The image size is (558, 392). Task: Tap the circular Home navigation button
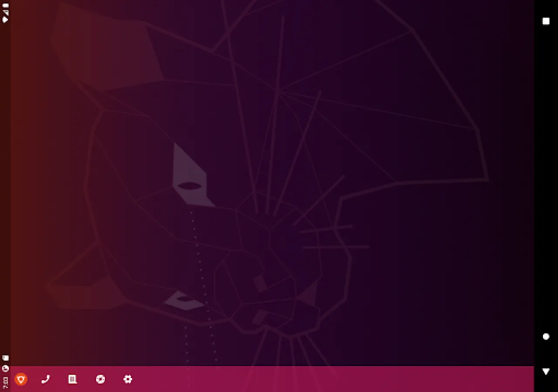pyautogui.click(x=546, y=336)
